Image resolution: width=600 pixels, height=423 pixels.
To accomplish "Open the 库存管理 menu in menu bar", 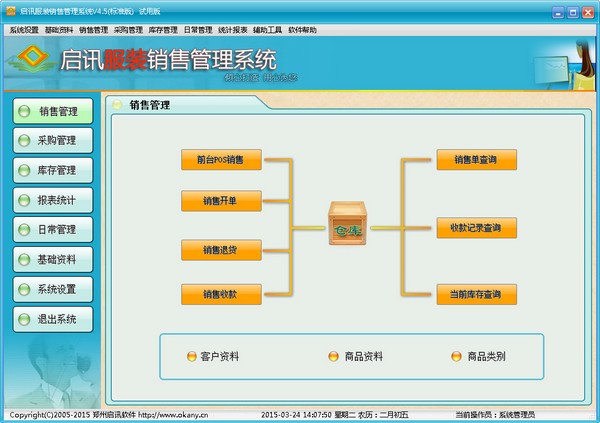I will tap(163, 30).
